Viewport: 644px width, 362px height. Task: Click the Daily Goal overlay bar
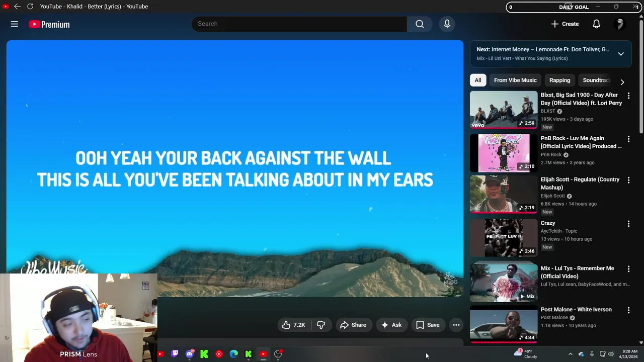coord(574,7)
